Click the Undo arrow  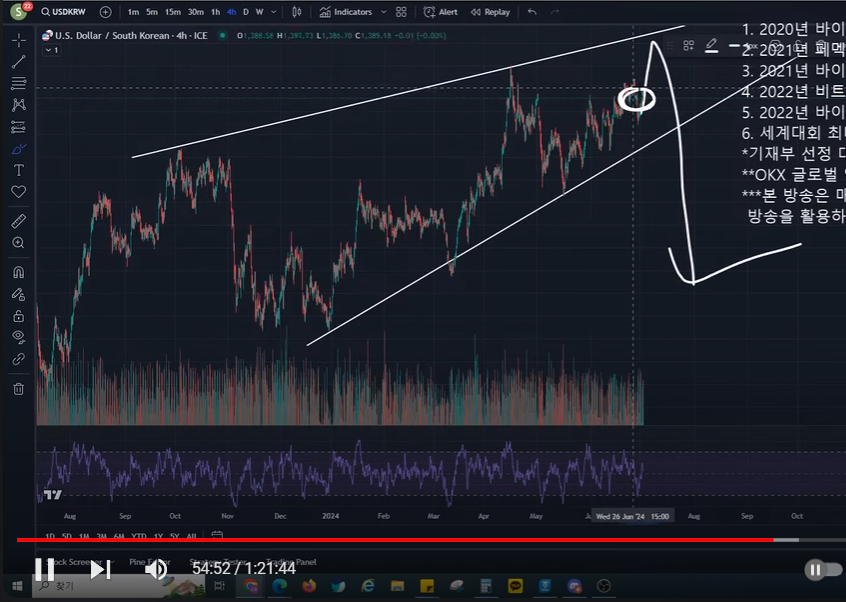[x=532, y=12]
